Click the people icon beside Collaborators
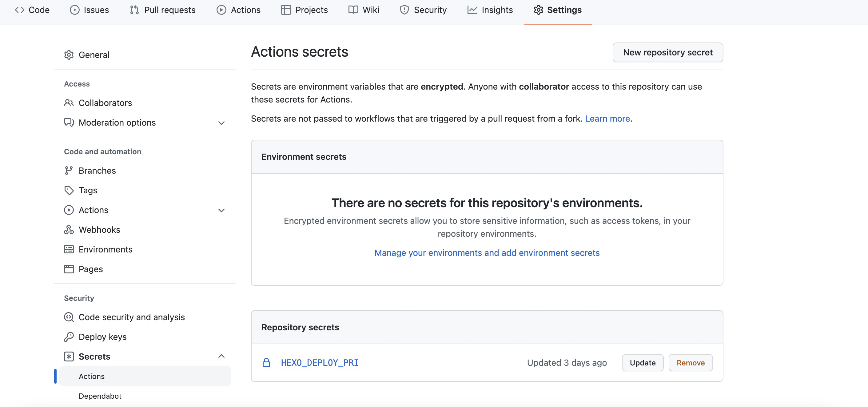 (x=69, y=103)
